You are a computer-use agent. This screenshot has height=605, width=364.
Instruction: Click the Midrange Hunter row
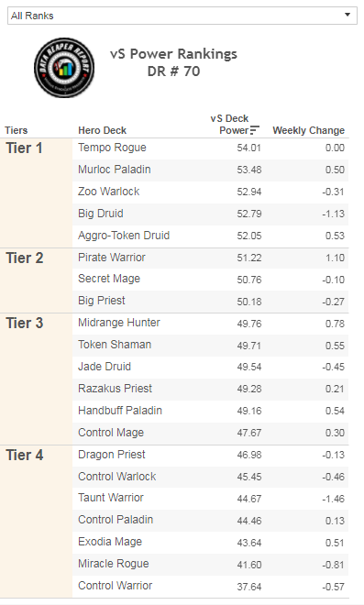click(210, 324)
